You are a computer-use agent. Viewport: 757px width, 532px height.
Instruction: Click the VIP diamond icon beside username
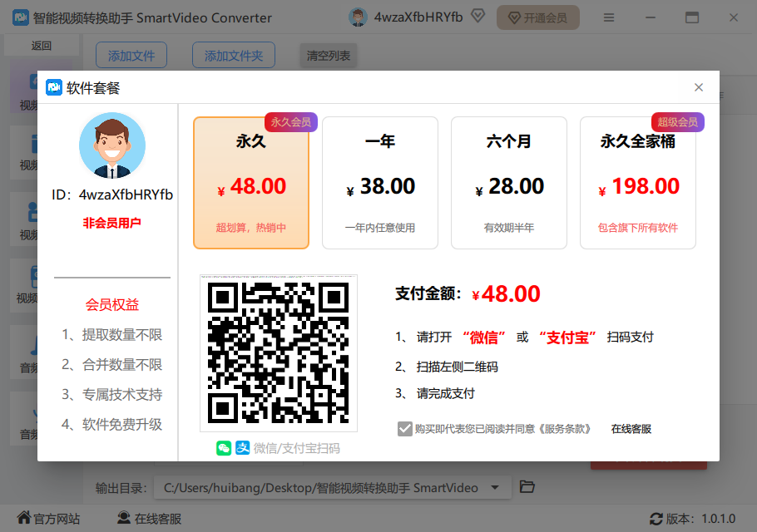click(477, 17)
